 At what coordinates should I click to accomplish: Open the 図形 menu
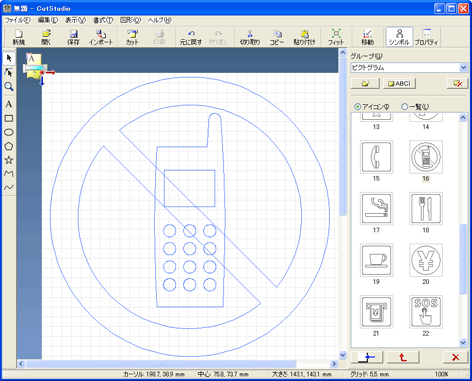(x=130, y=20)
